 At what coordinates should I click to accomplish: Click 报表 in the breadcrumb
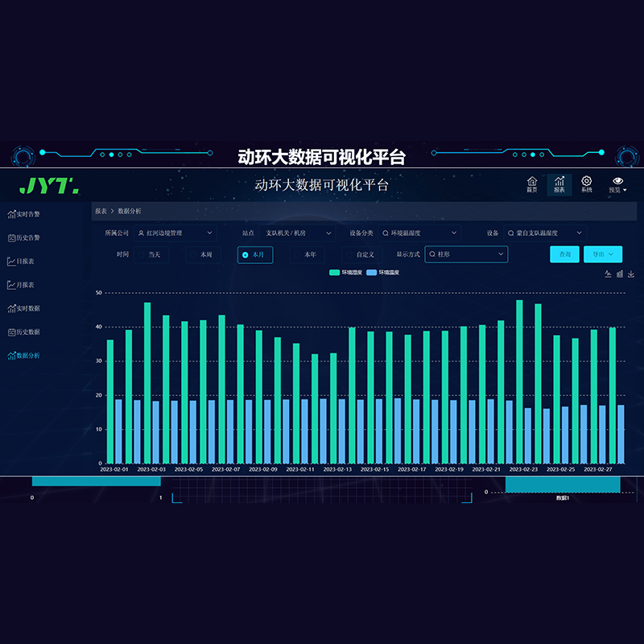click(x=101, y=211)
